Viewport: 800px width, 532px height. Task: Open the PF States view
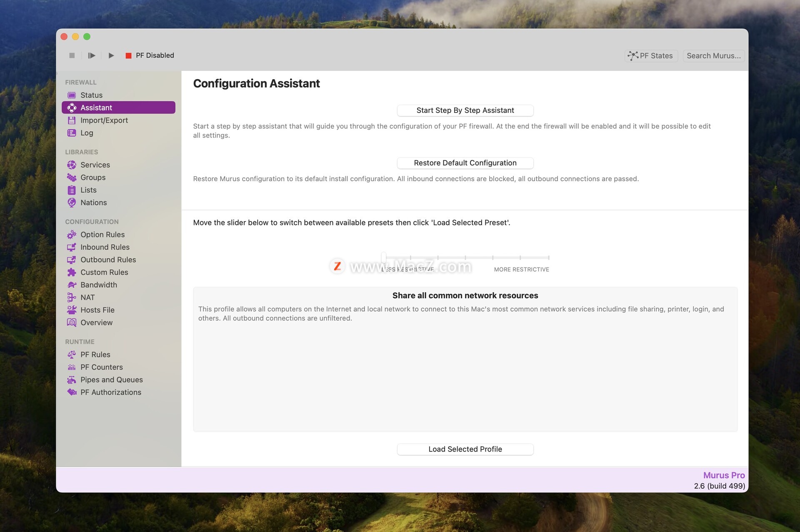(x=651, y=56)
